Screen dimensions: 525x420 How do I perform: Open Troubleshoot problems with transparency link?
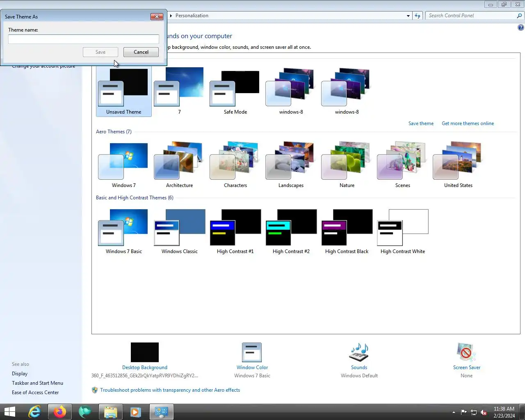(x=170, y=390)
